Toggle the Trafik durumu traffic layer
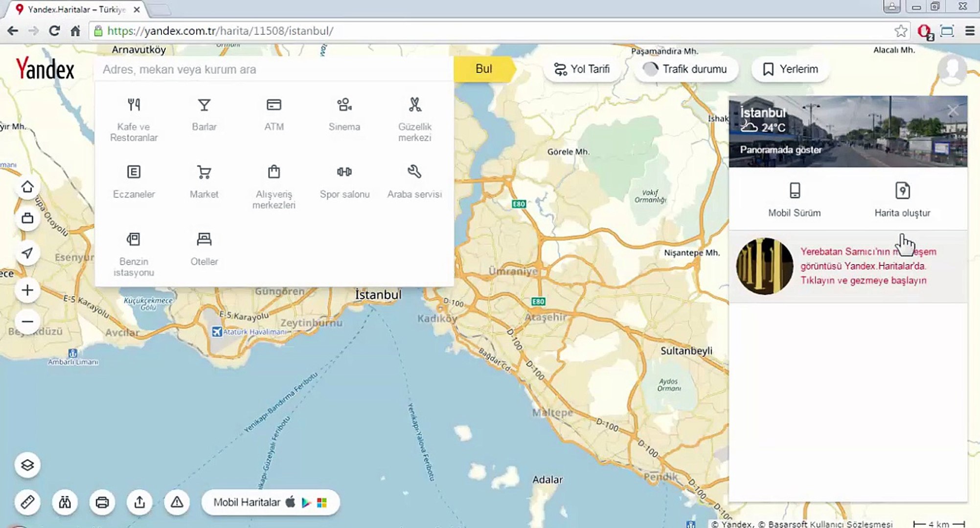The width and height of the screenshot is (980, 528). pos(685,69)
